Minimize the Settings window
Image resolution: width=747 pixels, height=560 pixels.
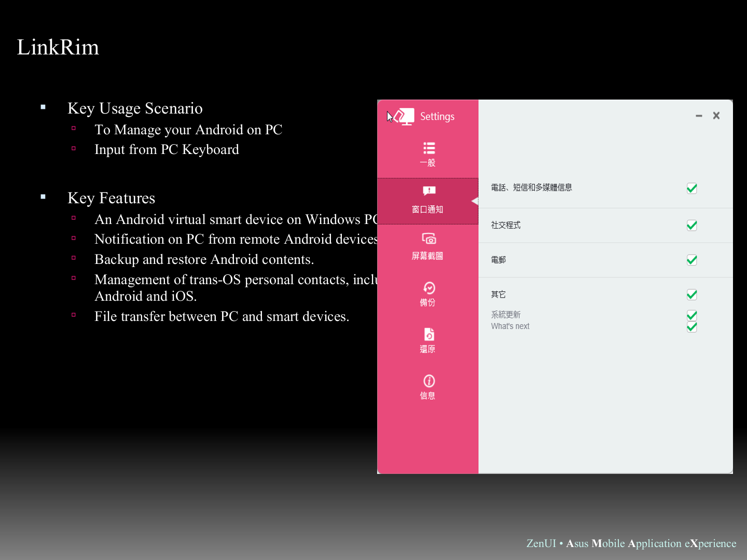pyautogui.click(x=699, y=116)
